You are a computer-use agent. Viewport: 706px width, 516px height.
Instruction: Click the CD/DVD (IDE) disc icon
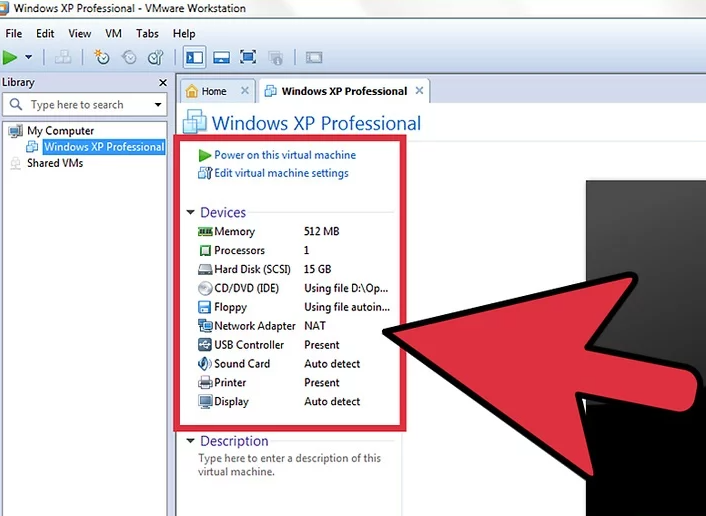[x=205, y=288]
